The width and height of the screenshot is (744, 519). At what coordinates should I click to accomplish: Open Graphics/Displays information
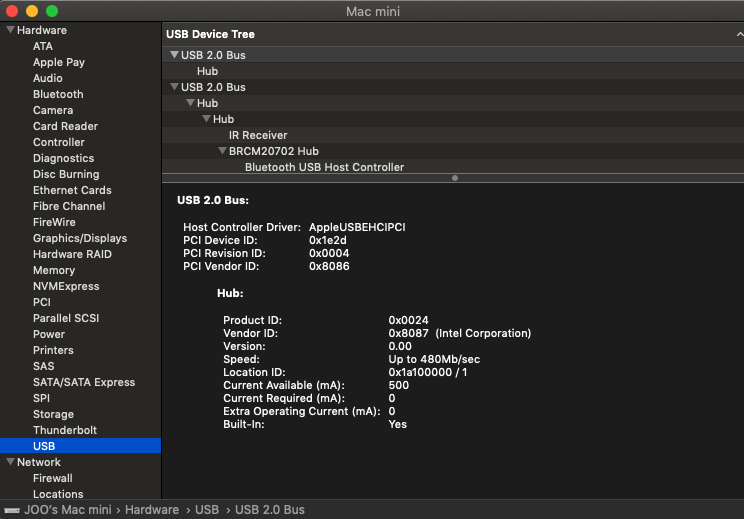(x=80, y=238)
